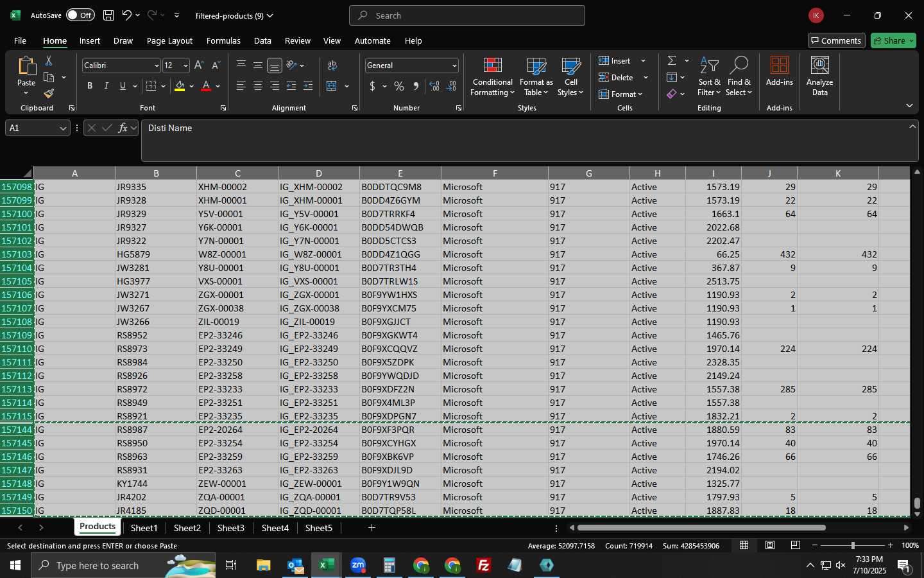Open Fill Color dropdown arrow
This screenshot has height=578, width=924.
pyautogui.click(x=191, y=86)
